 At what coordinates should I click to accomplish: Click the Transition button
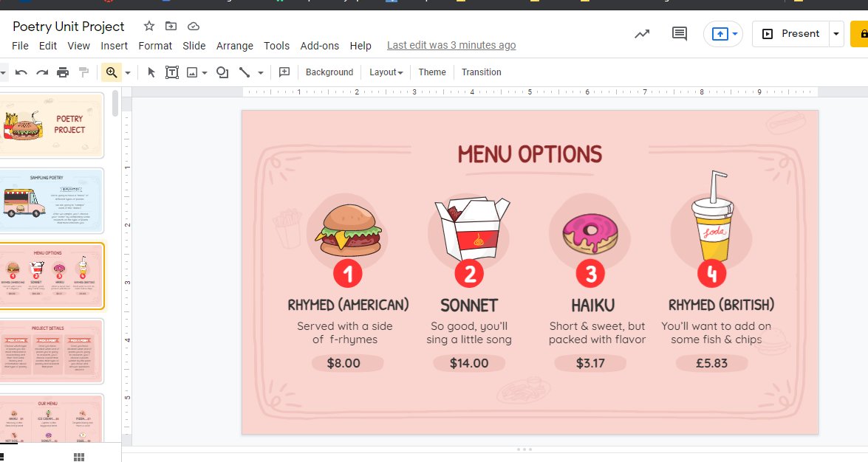tap(481, 72)
